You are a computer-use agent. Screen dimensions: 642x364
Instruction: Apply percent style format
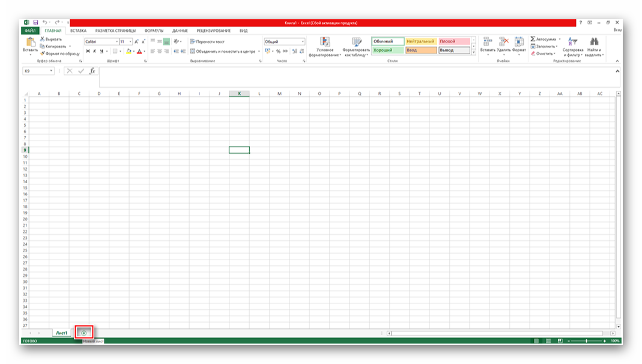(x=279, y=52)
